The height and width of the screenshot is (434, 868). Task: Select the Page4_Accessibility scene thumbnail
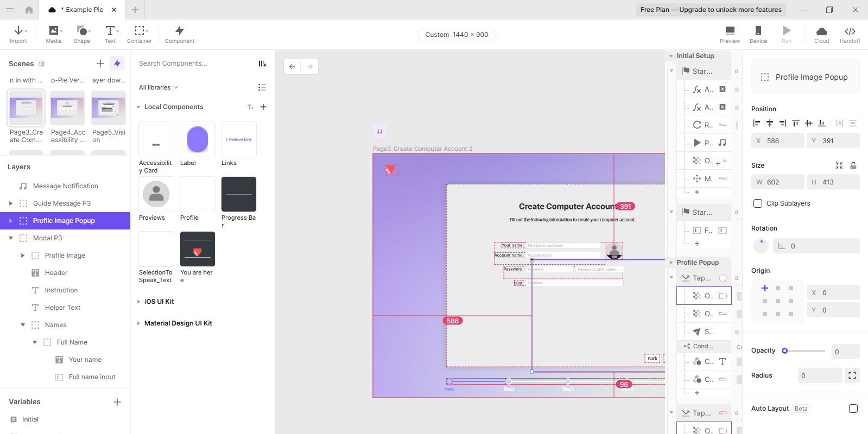click(67, 108)
